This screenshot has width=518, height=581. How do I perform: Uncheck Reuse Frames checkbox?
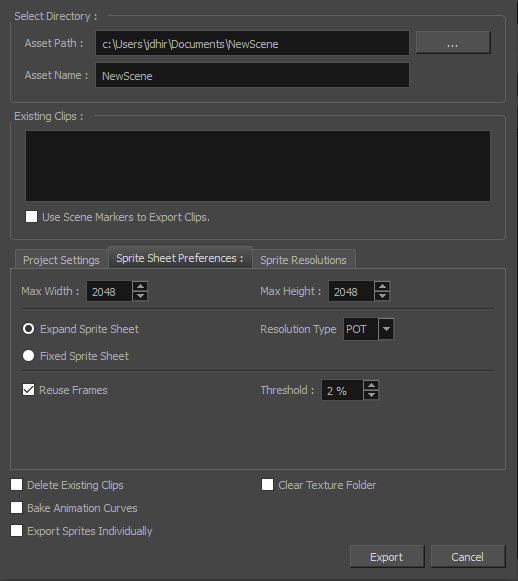click(29, 390)
